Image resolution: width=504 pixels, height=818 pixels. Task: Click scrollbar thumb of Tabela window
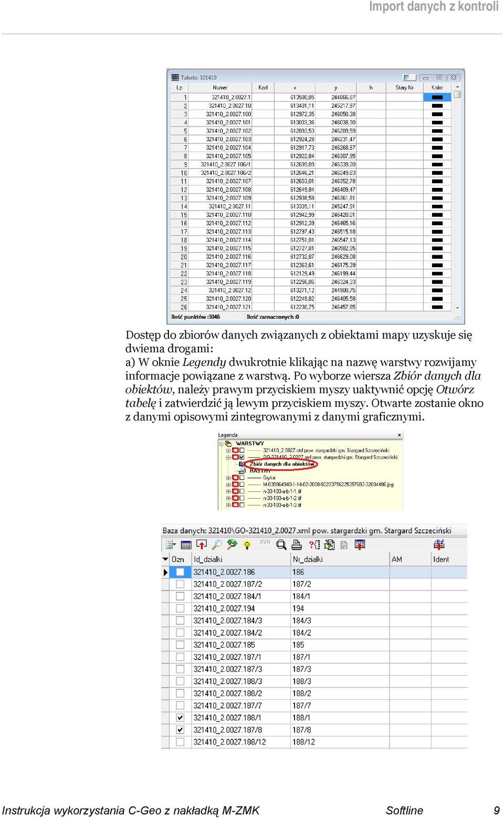[457, 95]
